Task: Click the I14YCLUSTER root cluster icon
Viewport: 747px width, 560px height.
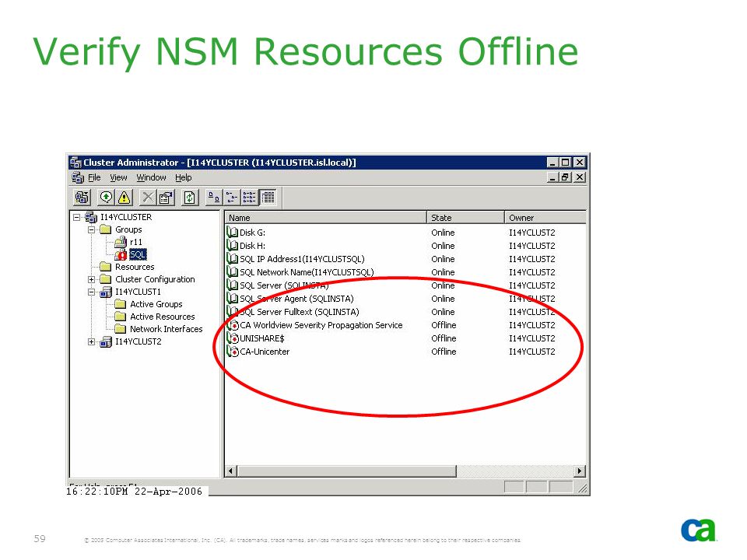Action: point(91,217)
